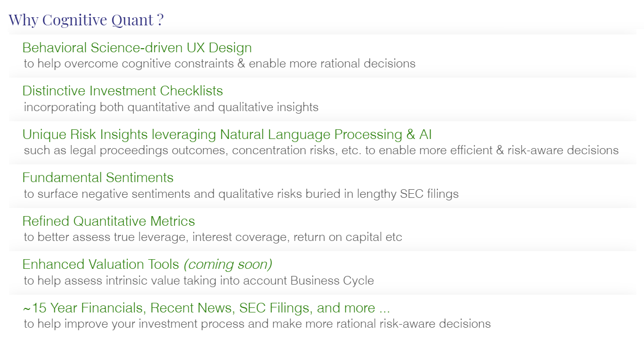Screen dimensions: 644x350
Task: Open 'Enhanced Valuation Tools' heading
Action: click(101, 264)
